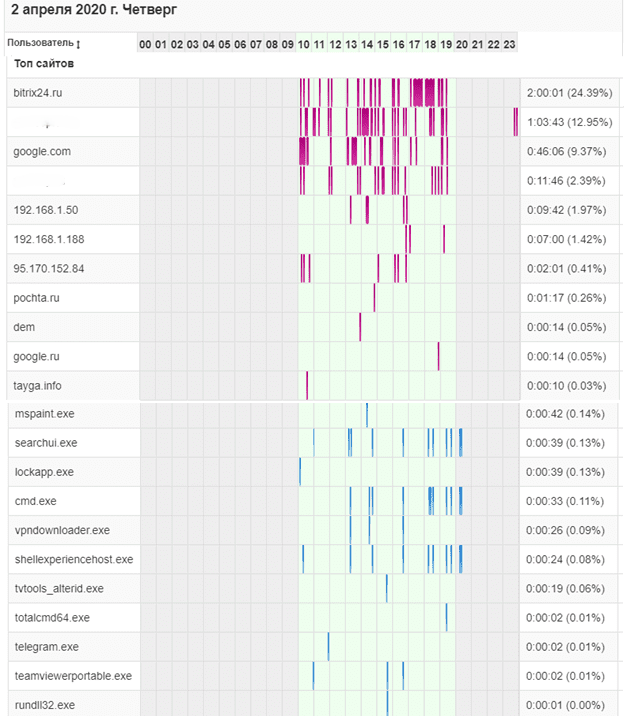Sort by the Пользователь column arrow icon

click(78, 44)
